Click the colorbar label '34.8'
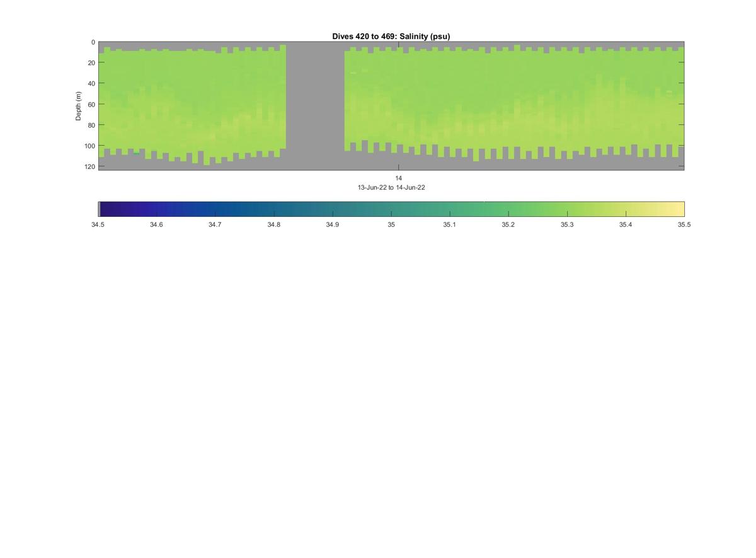 pyautogui.click(x=273, y=224)
